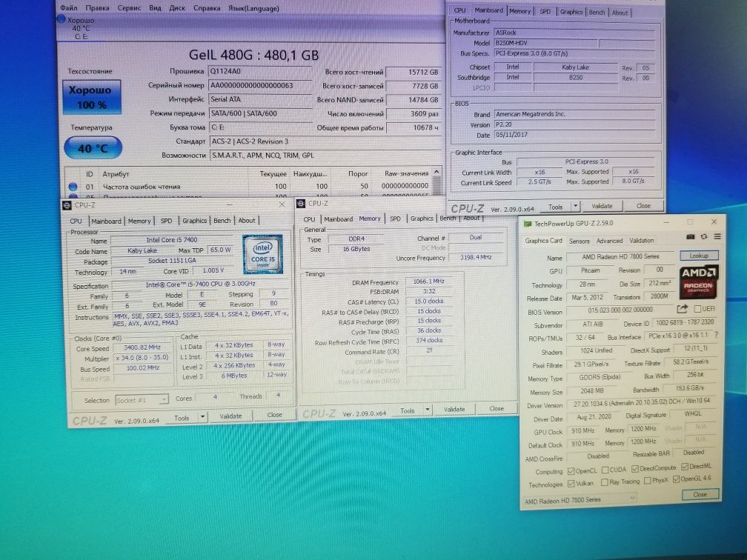747x560 pixels.
Task: Expand Tools dropdown arrow in CPU-Z Memory window
Action: pyautogui.click(x=428, y=410)
